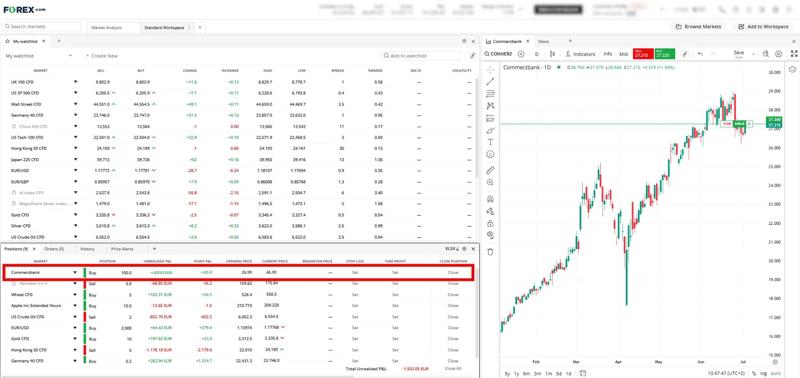Select the Commerzbank chart tab

(x=507, y=41)
